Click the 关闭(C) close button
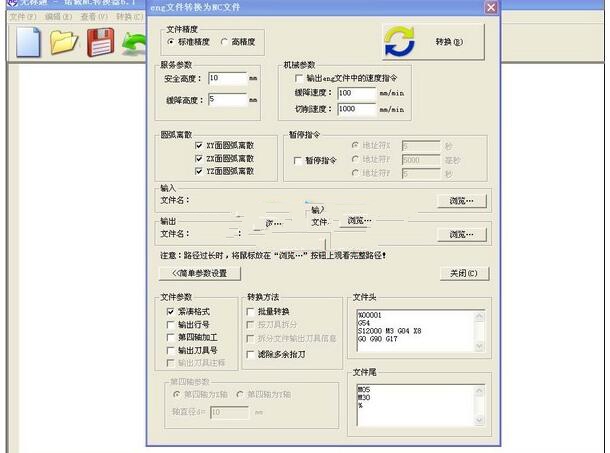The image size is (610, 453). (x=464, y=273)
